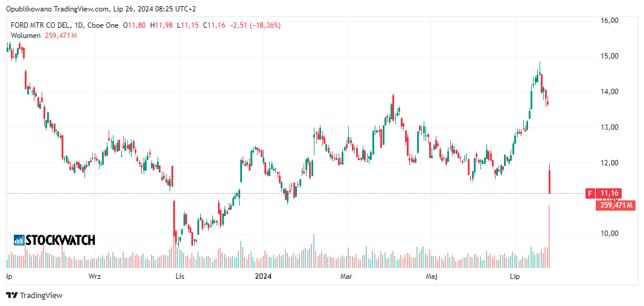Viewport: 644px width, 306px height.
Task: Click the TradingView logo icon
Action: (x=12, y=295)
